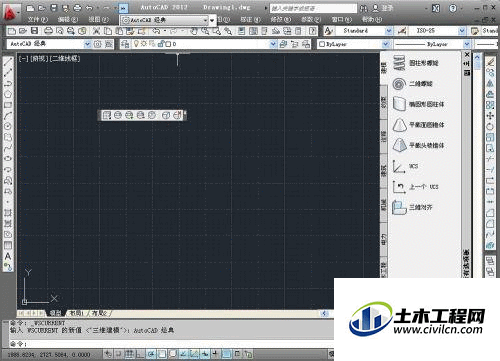The image size is (500, 361).
Task: Open AutoCAD 经典 workspace dropdown in Workspaces toolbar
Action: click(87, 44)
